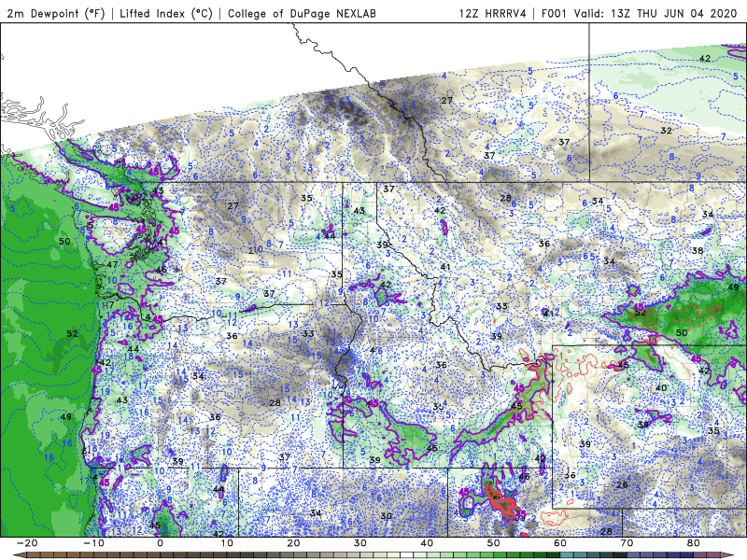Click the '80' color scale label
Viewport: 747px width, 560px height.
pos(694,543)
